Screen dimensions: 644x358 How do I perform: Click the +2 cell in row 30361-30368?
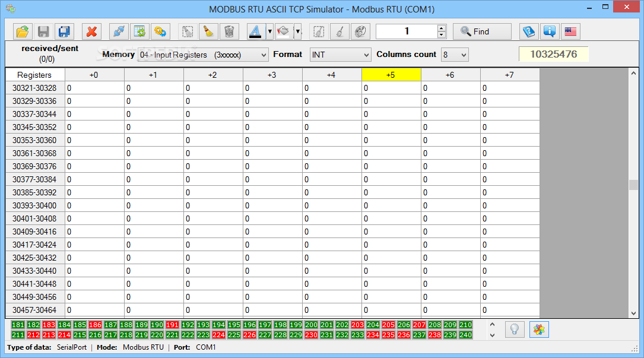click(213, 153)
